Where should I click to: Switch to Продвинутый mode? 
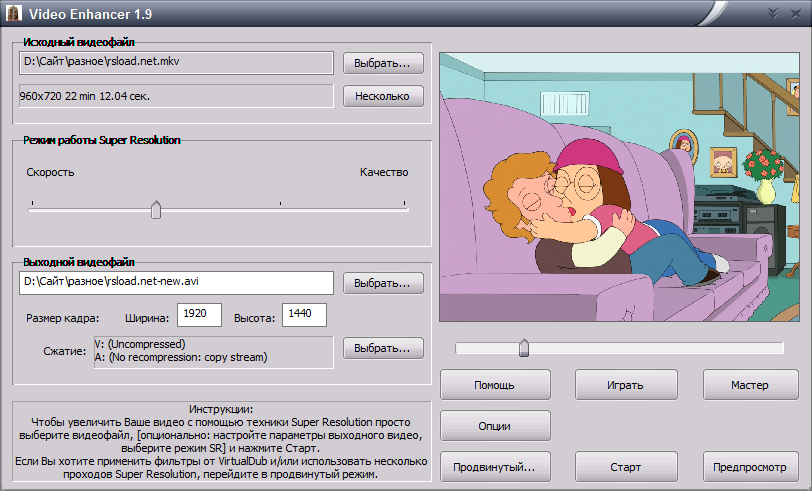(x=495, y=467)
